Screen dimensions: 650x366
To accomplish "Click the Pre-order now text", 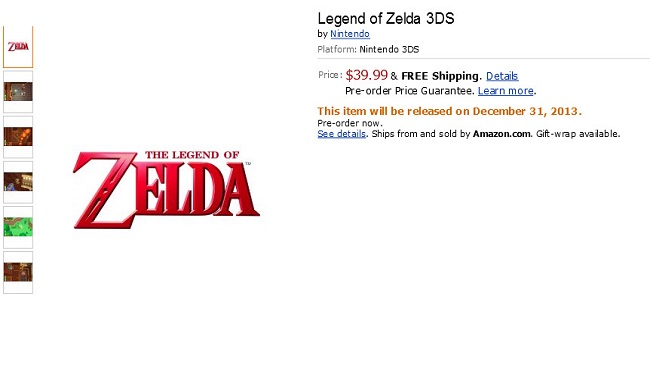I will pyautogui.click(x=349, y=123).
